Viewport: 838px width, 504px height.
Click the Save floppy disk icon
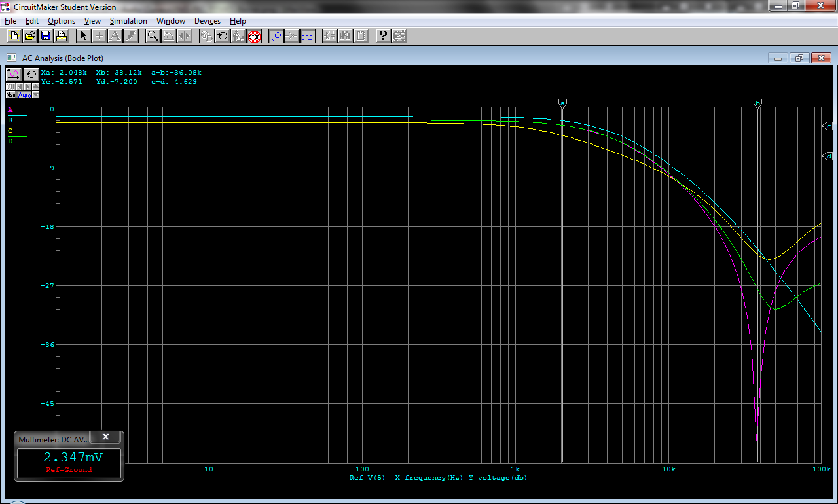[46, 36]
